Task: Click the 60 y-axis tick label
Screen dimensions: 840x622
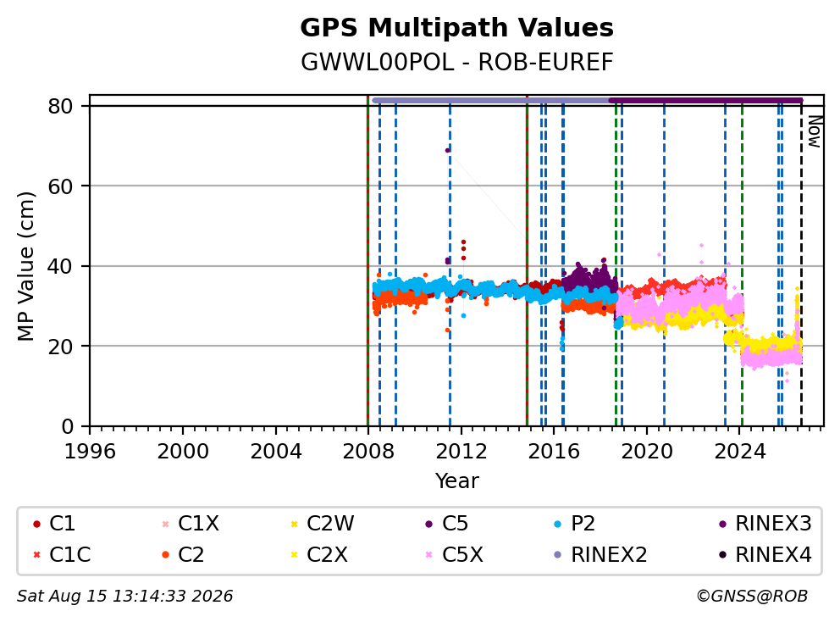Action: 60,186
